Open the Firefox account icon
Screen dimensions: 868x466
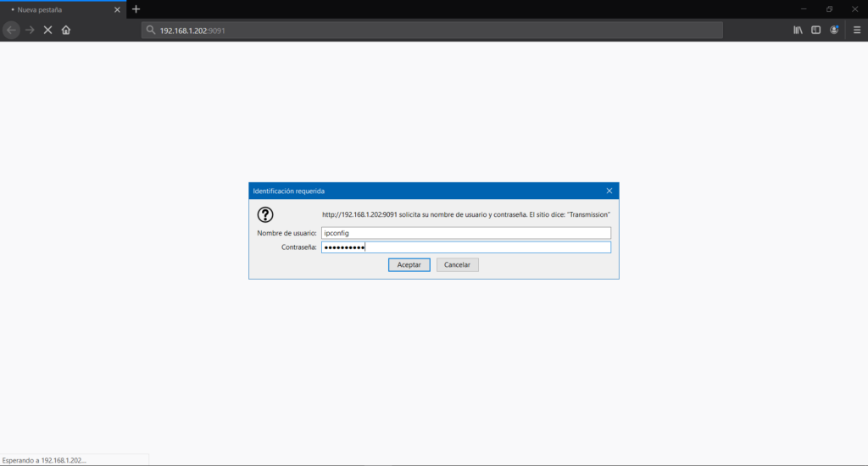(834, 30)
